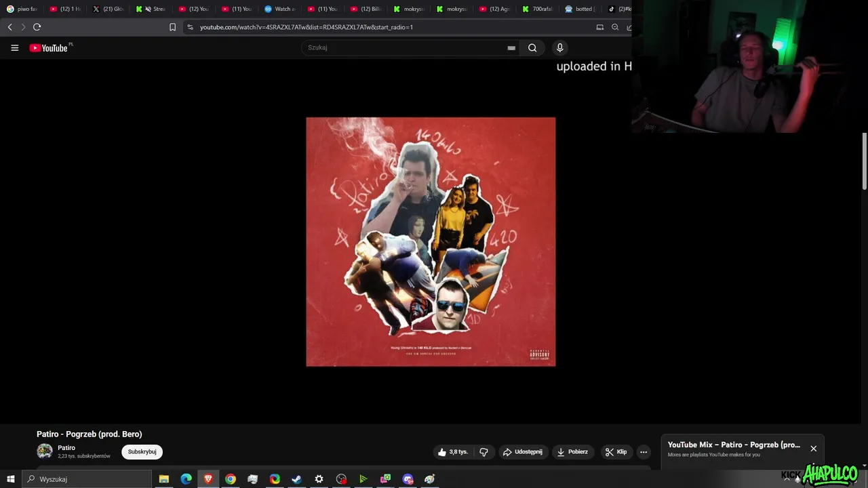Open the Paint palette taskbar icon
Viewport: 868px width, 488px height.
[x=429, y=479]
